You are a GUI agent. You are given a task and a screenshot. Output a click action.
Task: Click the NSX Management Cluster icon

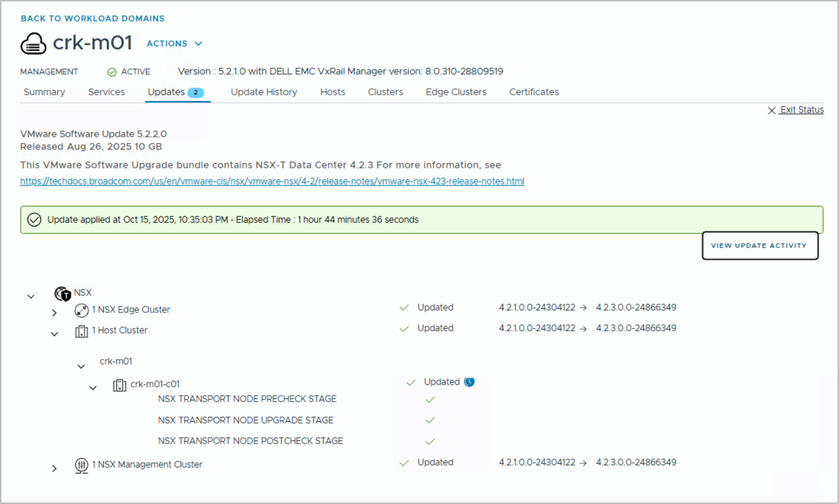click(x=81, y=465)
